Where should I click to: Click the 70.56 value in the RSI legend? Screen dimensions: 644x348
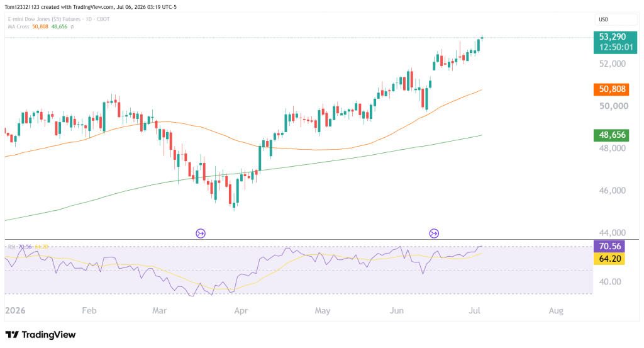coord(25,247)
